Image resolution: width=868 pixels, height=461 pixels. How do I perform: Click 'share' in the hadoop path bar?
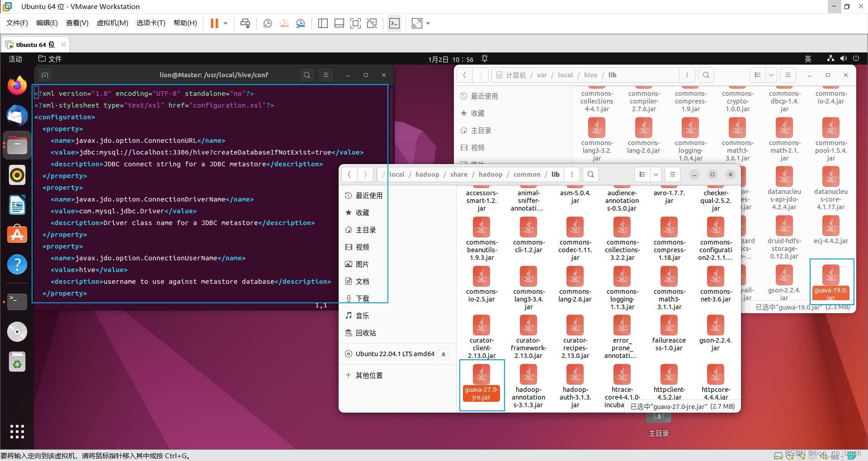[x=459, y=174]
